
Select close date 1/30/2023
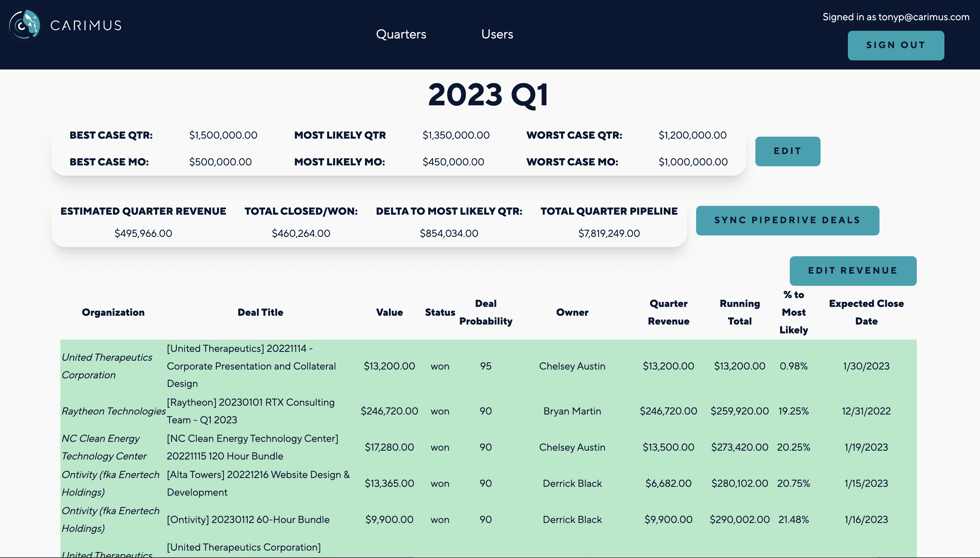tap(866, 366)
